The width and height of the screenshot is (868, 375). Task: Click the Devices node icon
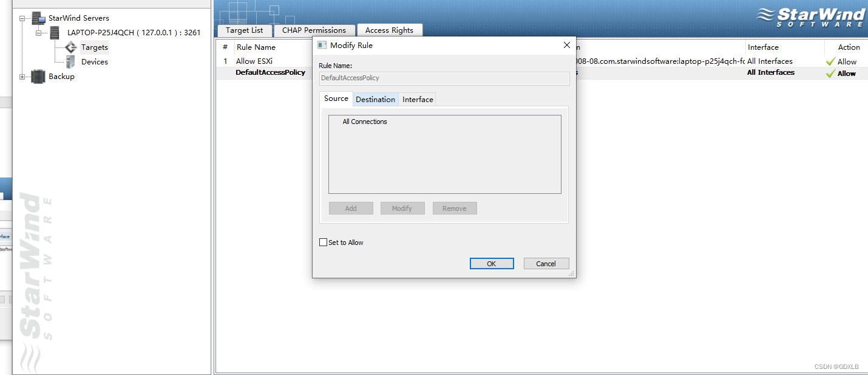click(x=70, y=61)
